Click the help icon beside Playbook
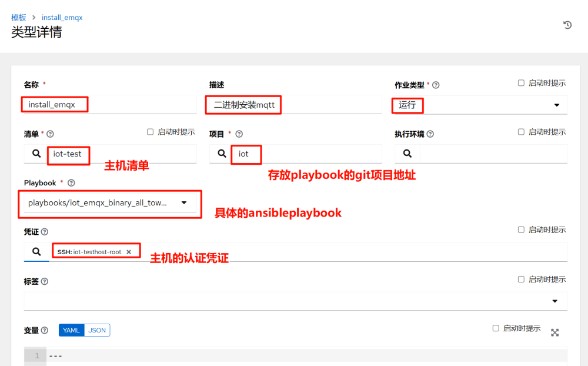The height and width of the screenshot is (366, 588). click(71, 183)
